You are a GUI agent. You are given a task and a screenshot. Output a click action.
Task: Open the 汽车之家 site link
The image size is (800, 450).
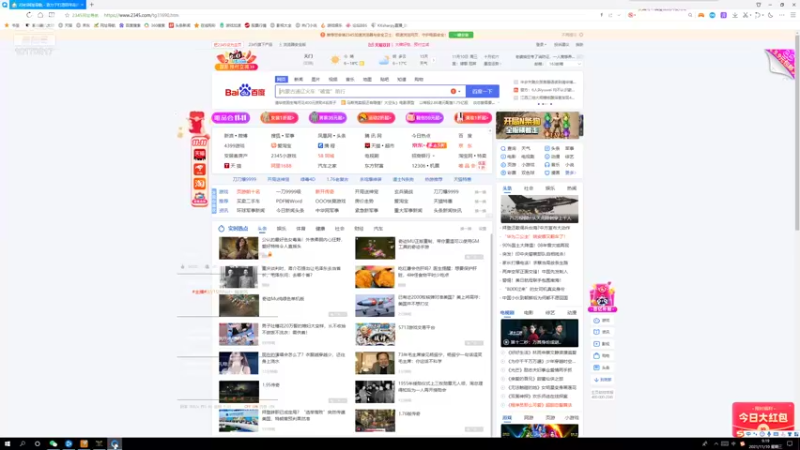[327, 166]
